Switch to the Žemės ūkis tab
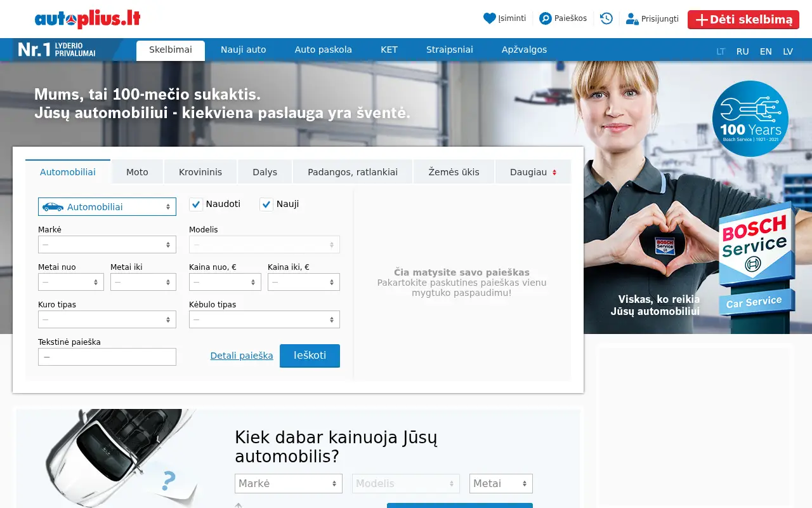The height and width of the screenshot is (508, 812). point(454,172)
